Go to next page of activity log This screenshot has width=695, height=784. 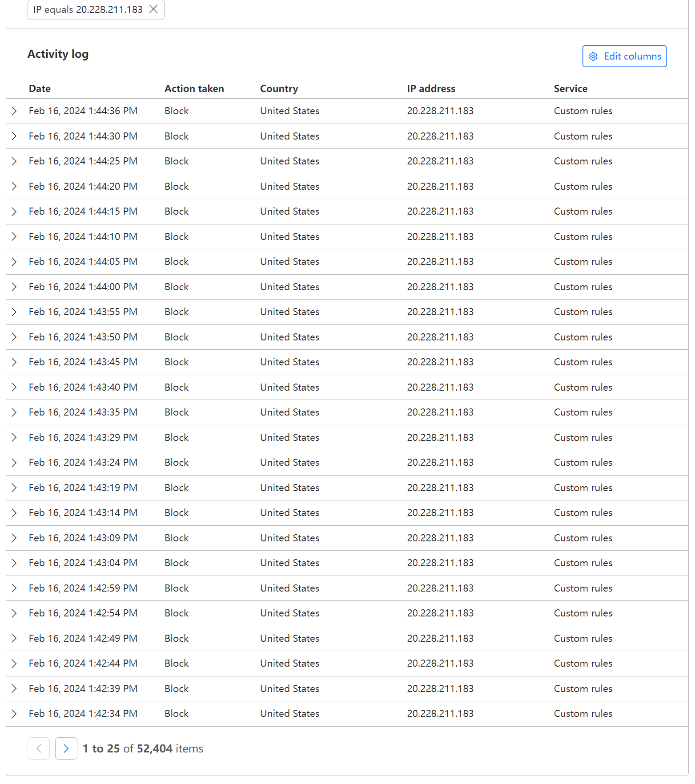click(66, 748)
